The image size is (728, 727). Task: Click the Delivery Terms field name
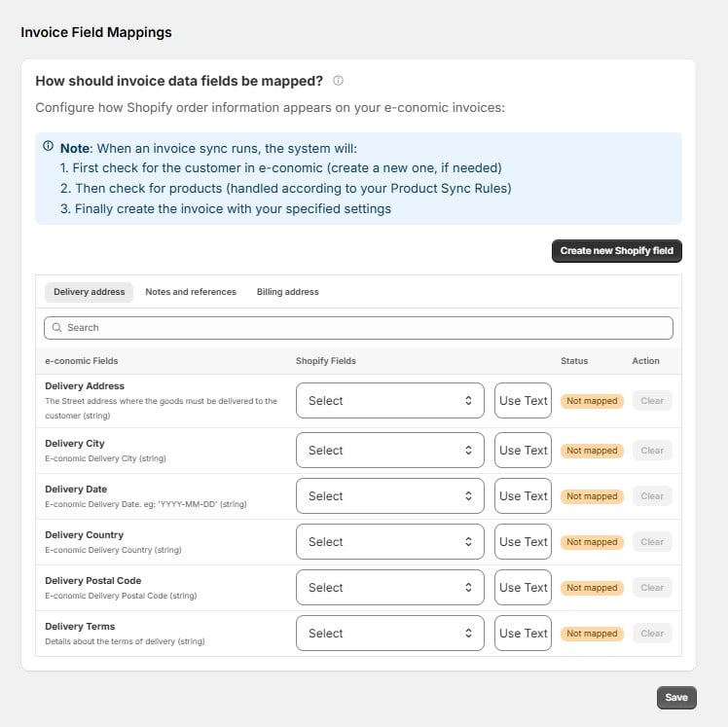point(80,627)
